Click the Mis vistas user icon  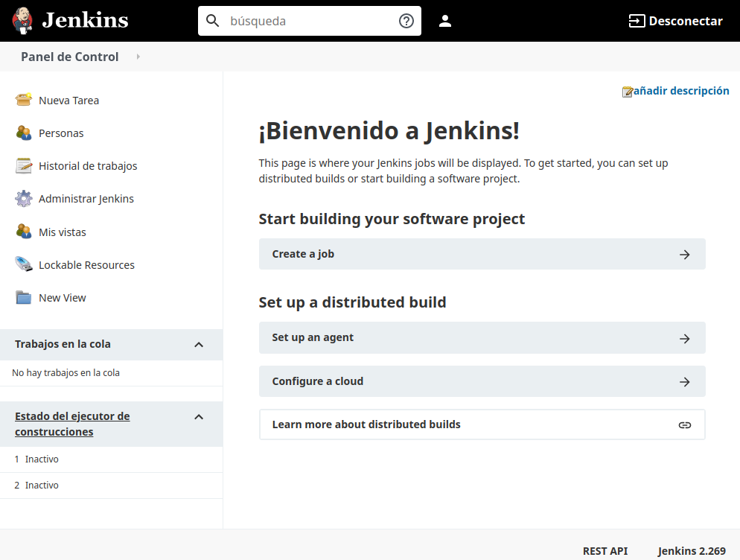click(24, 232)
